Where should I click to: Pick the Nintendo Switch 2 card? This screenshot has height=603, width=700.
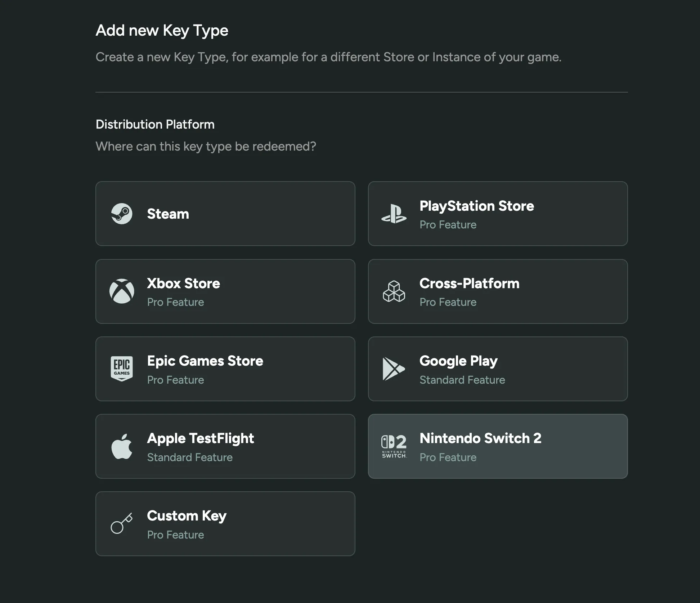click(498, 446)
